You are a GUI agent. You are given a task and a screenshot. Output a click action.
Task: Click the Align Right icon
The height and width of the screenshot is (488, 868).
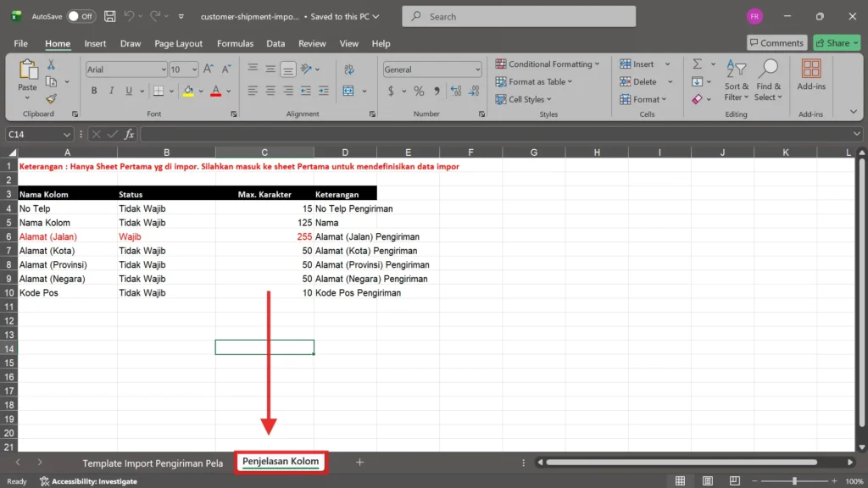[288, 91]
